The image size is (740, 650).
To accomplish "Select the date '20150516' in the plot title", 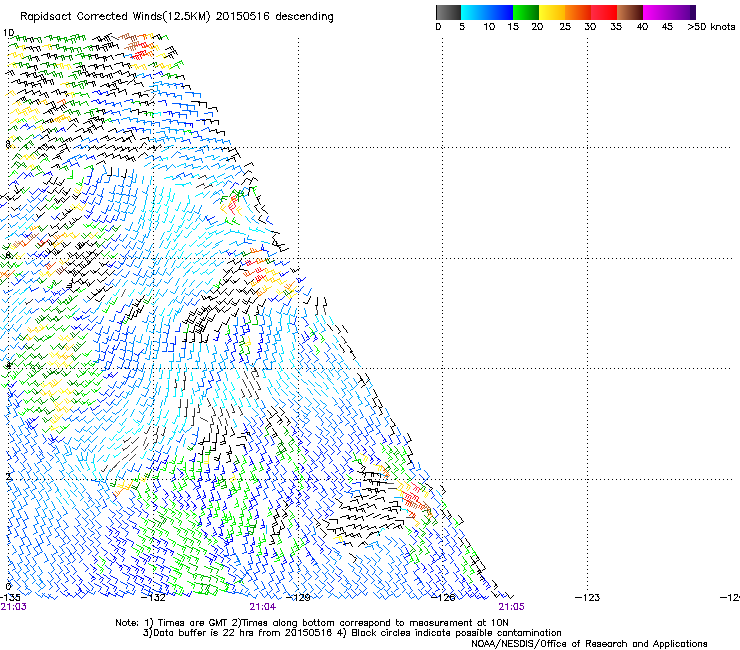I will 243,17.
